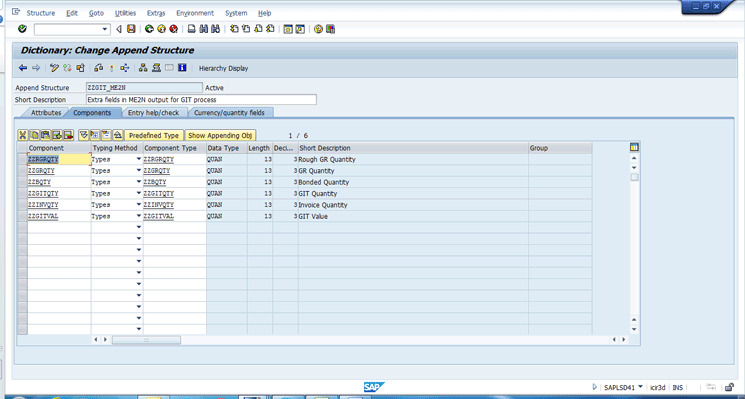Click the Active/Inactive switch icon
Screen dimensions: 745x399
click(x=67, y=68)
